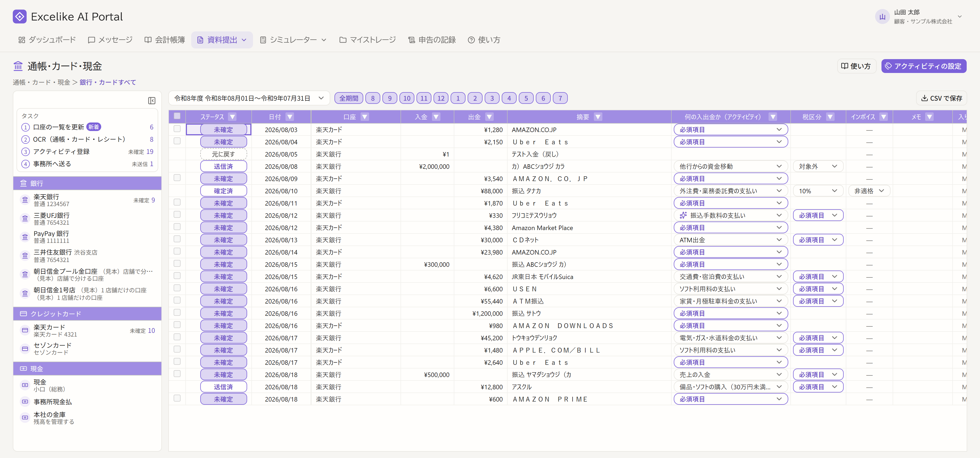Click the user avatar 山 icon
Image resolution: width=980 pixels, height=458 pixels.
pyautogui.click(x=882, y=17)
